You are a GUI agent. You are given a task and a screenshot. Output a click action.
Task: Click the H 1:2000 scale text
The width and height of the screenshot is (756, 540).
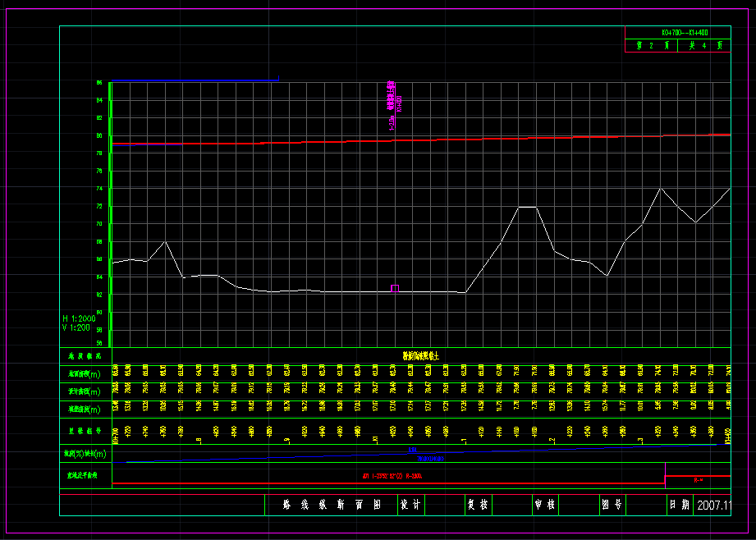[x=79, y=318]
